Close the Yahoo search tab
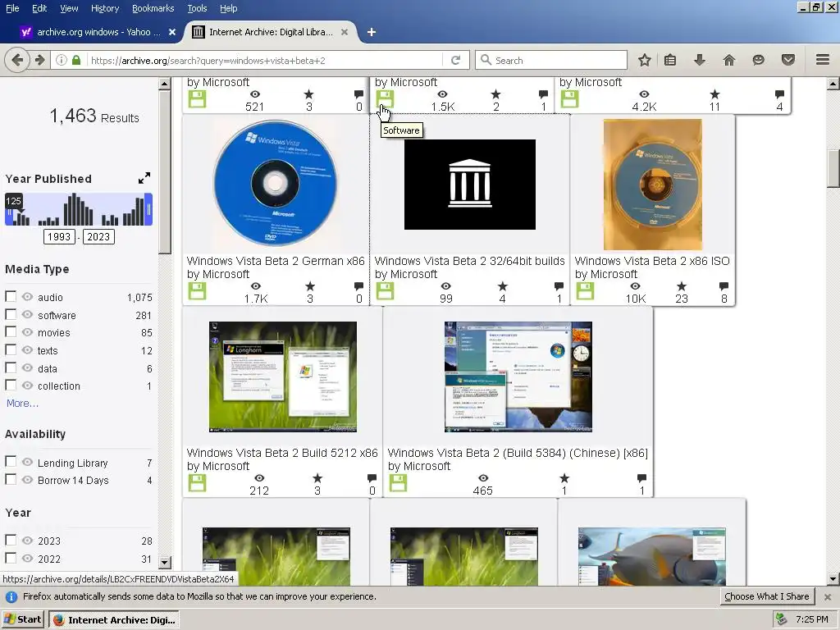840x630 pixels. (x=172, y=32)
